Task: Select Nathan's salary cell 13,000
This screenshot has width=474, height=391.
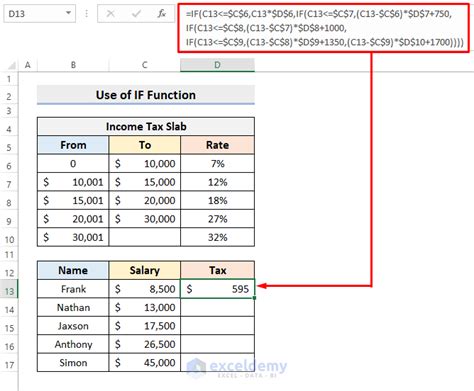Action: point(145,307)
